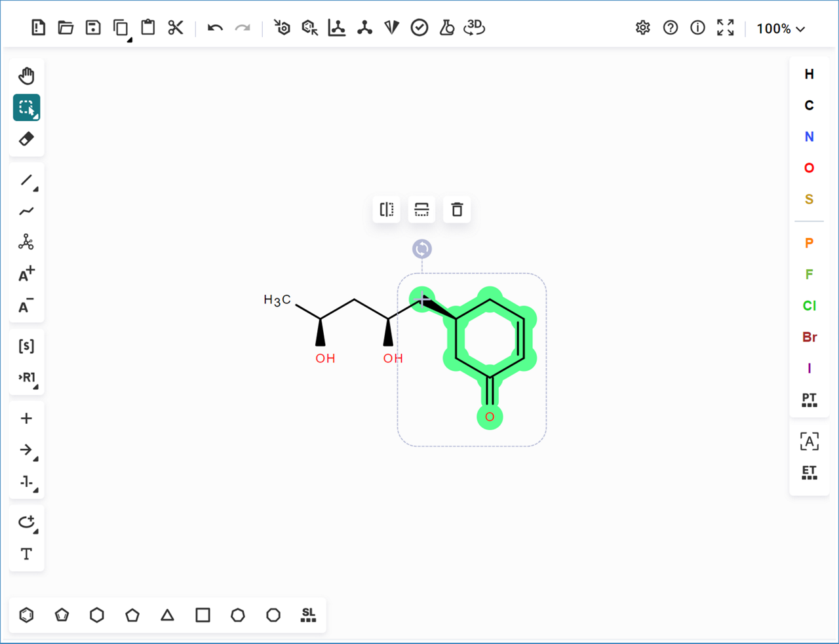This screenshot has height=644, width=839.
Task: Click the rotation handle above selection
Action: [x=422, y=249]
